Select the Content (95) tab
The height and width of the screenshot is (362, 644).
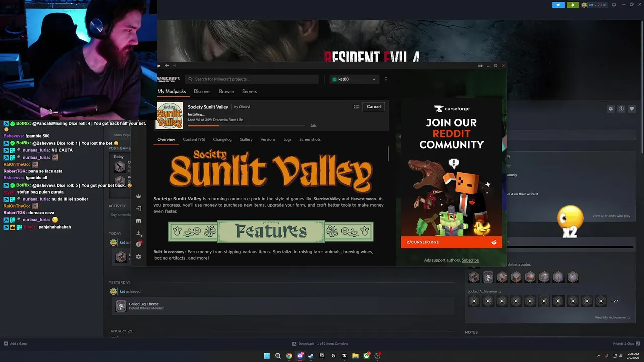click(x=194, y=139)
